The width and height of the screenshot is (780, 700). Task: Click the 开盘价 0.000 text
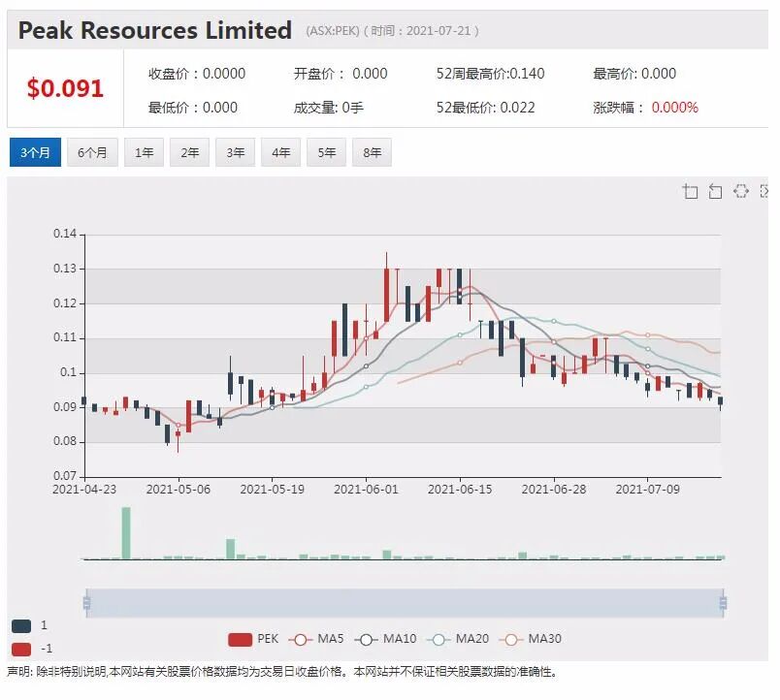[341, 74]
